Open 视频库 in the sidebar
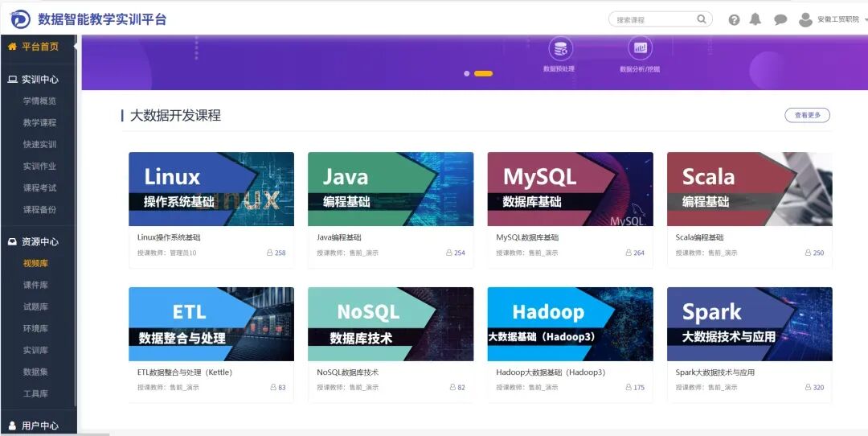This screenshot has width=868, height=436. point(35,263)
